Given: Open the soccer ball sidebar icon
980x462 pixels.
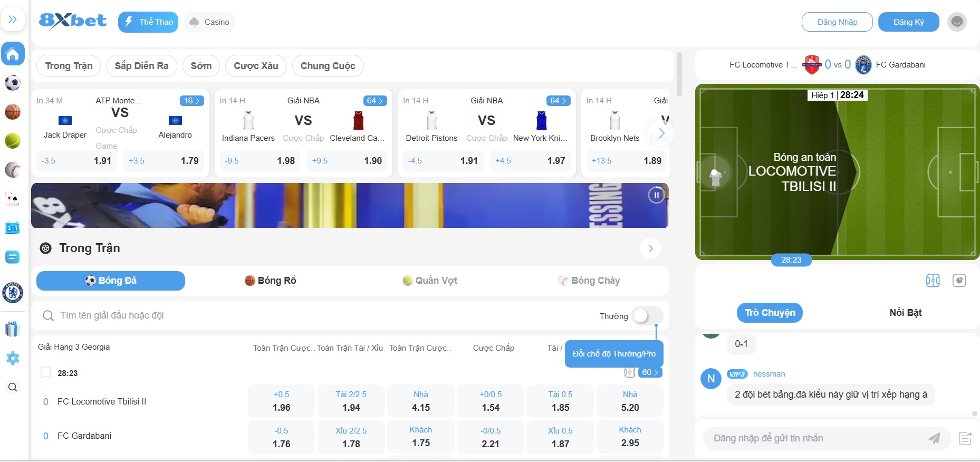Looking at the screenshot, I should pos(13,83).
